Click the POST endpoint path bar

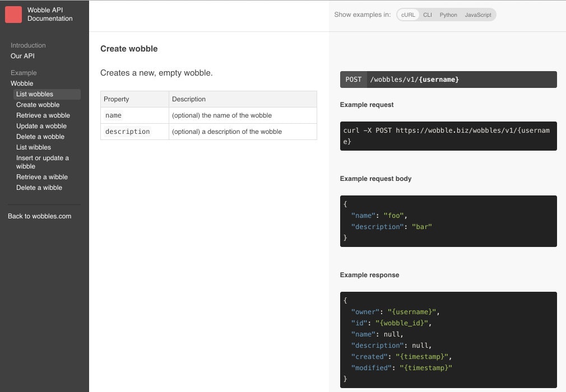click(x=448, y=80)
